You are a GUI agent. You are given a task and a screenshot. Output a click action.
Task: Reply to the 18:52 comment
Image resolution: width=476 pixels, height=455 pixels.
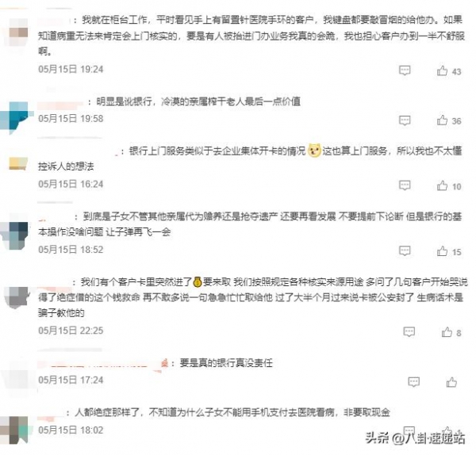coord(405,250)
